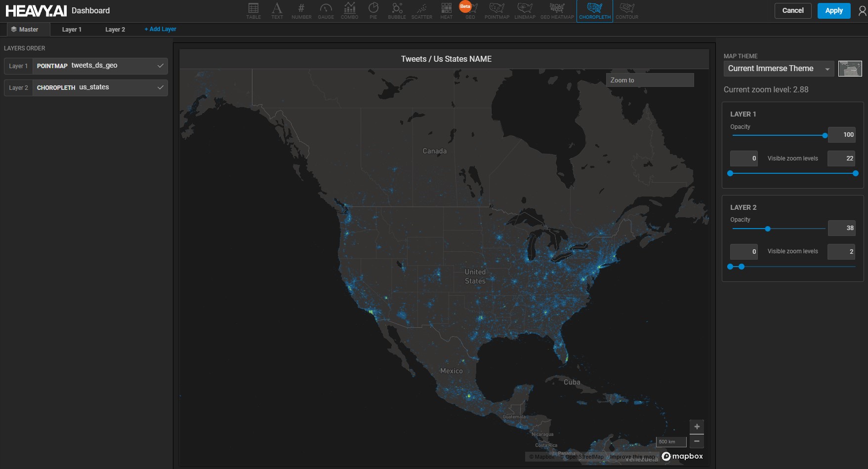Choose the Heat chart type icon
868x469 pixels.
(446, 10)
